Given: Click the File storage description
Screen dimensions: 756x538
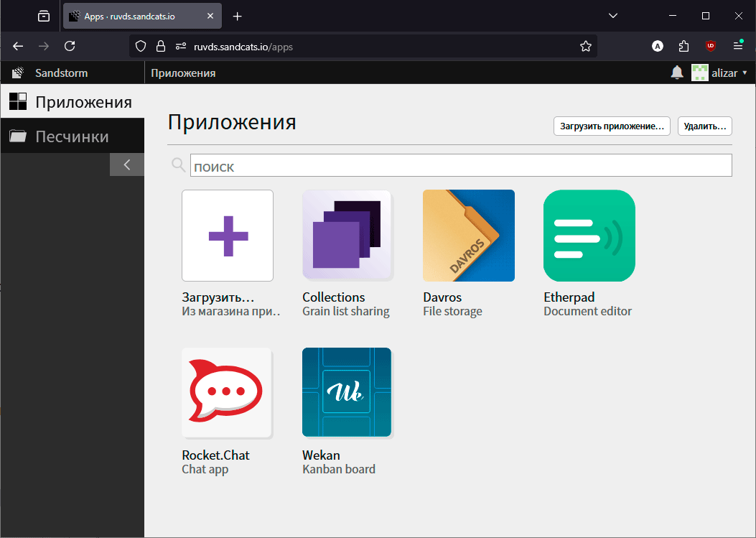Looking at the screenshot, I should point(452,311).
